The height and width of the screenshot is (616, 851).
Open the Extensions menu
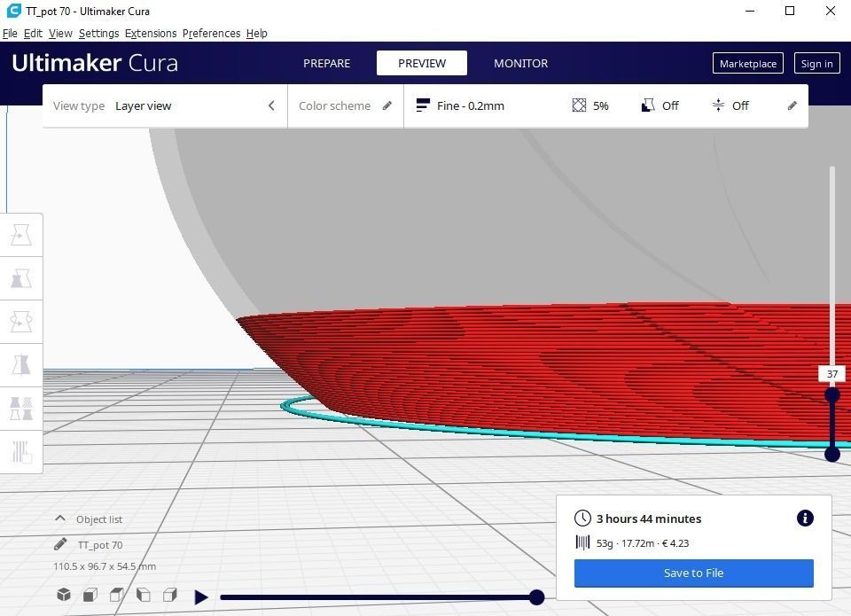151,33
